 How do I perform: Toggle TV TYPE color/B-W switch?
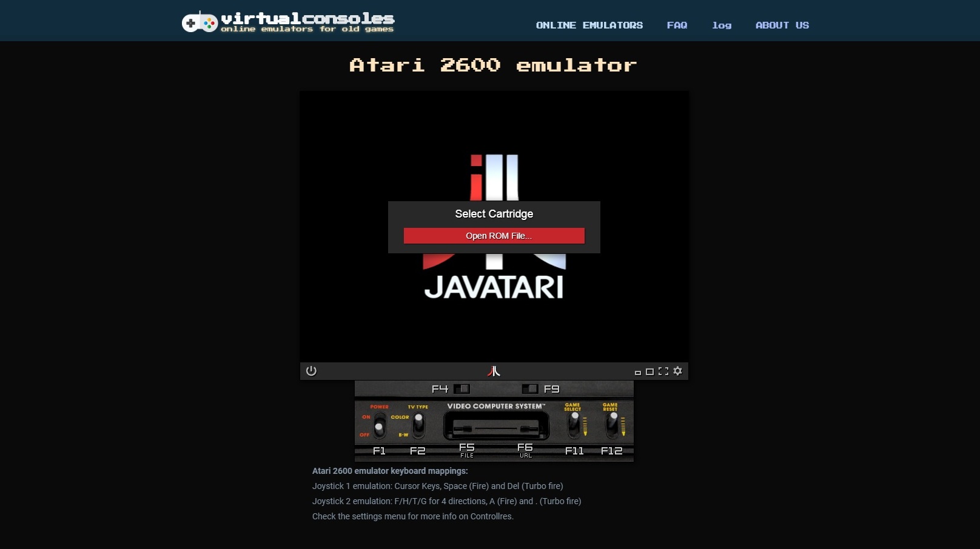click(x=418, y=425)
